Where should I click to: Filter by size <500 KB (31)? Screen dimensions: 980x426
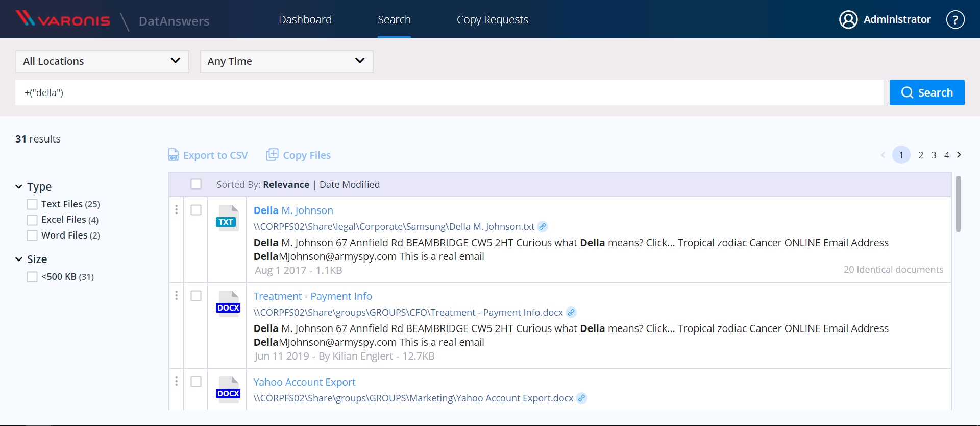pyautogui.click(x=32, y=277)
